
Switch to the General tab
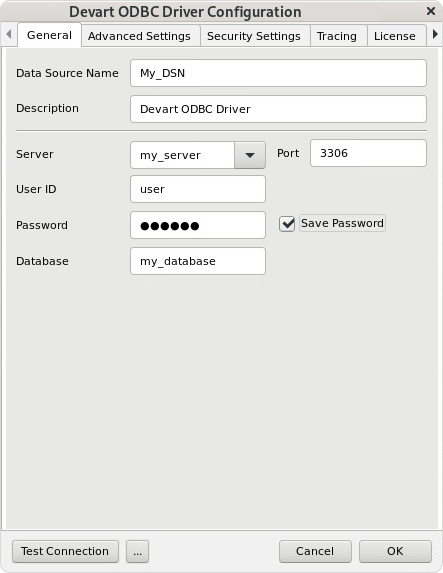click(49, 35)
